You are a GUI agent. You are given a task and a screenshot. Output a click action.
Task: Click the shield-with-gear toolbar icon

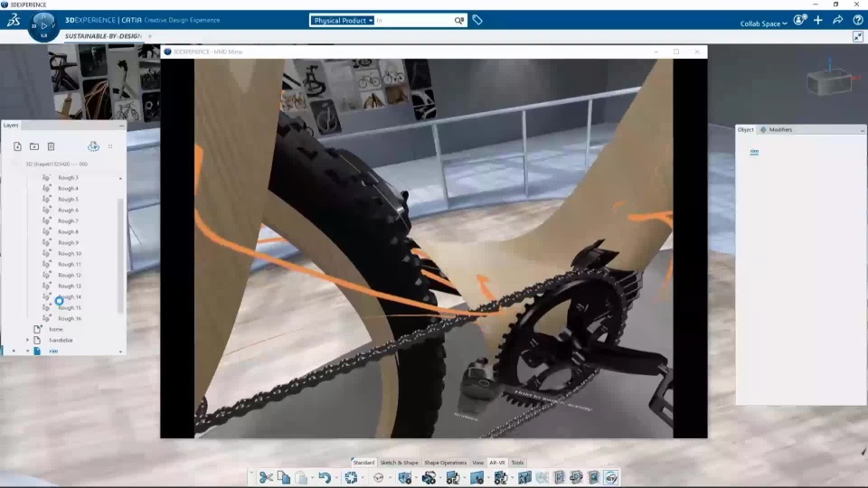point(405,477)
